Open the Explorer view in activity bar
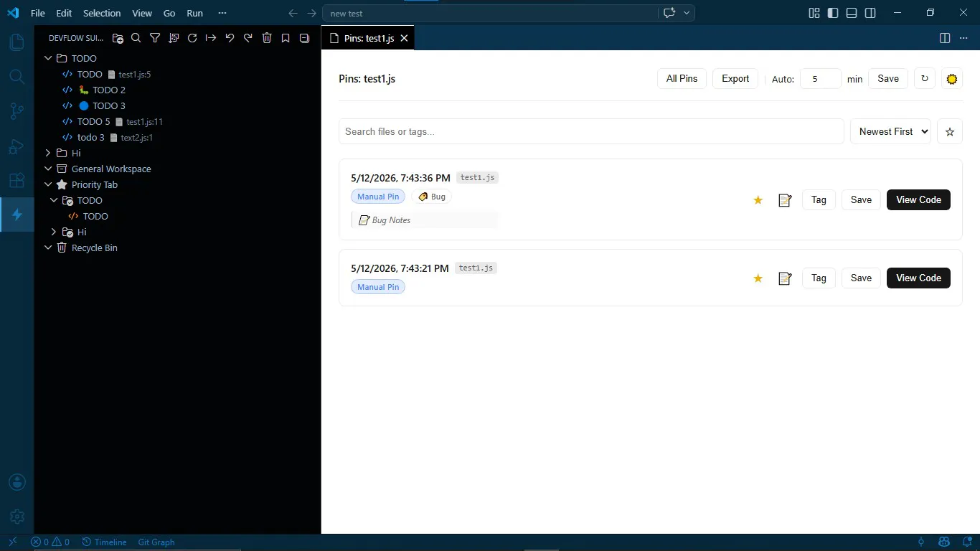 click(17, 42)
